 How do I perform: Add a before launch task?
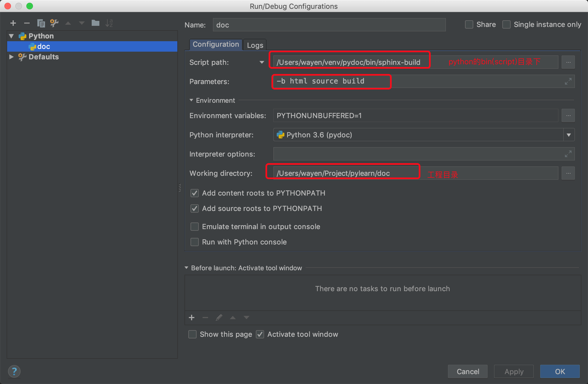tap(192, 318)
